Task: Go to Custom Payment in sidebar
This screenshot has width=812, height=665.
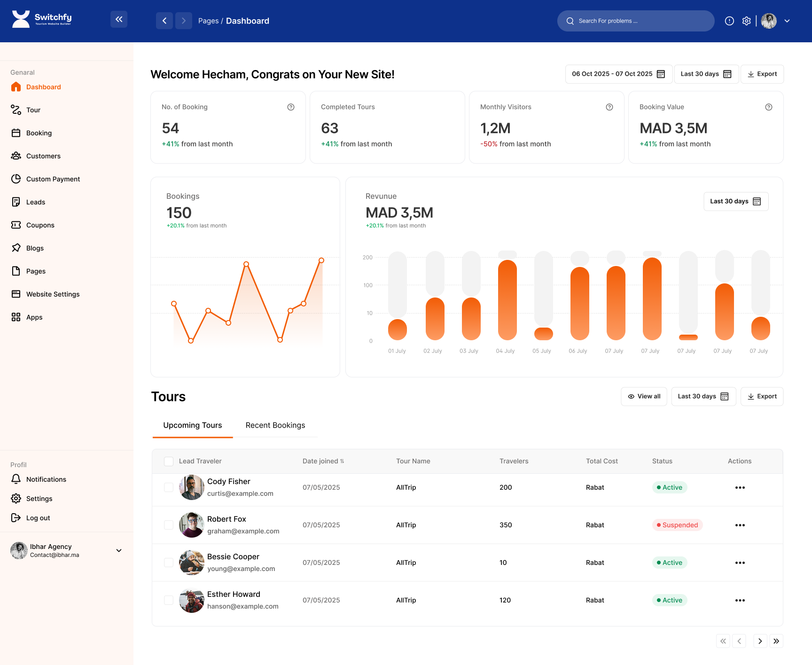Action: pos(53,179)
